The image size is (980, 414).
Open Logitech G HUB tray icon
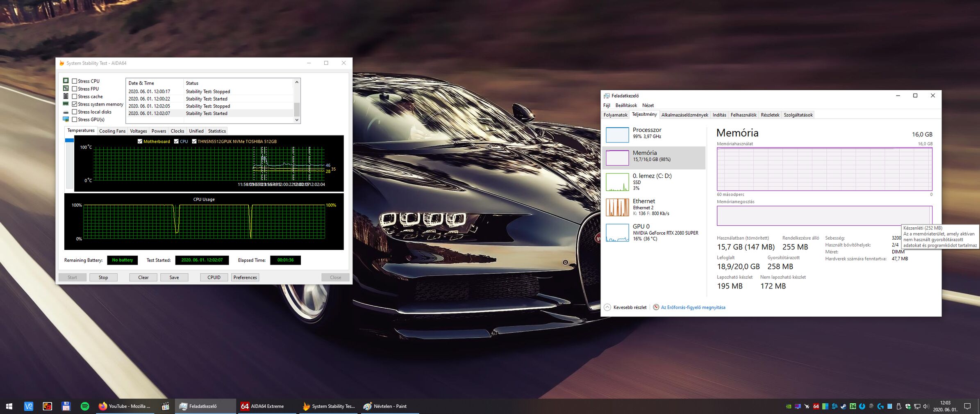[880, 406]
